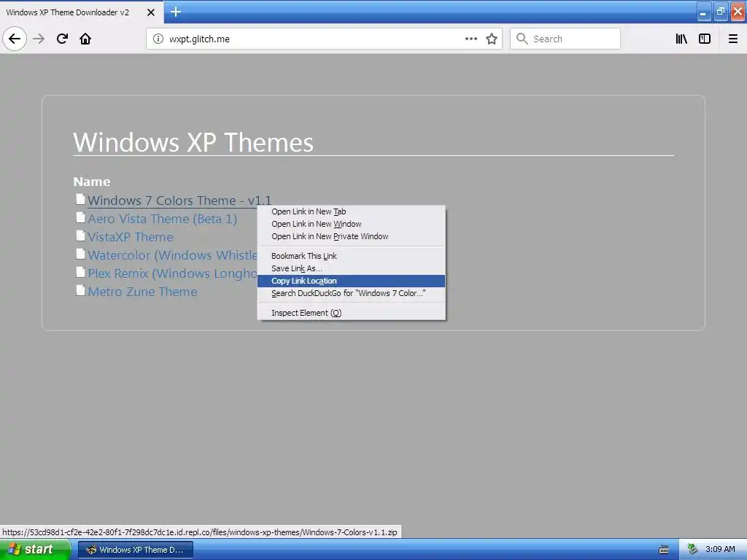Click the file icon beside Plex Remix
Screen dimensions: 747x560
pos(80,272)
